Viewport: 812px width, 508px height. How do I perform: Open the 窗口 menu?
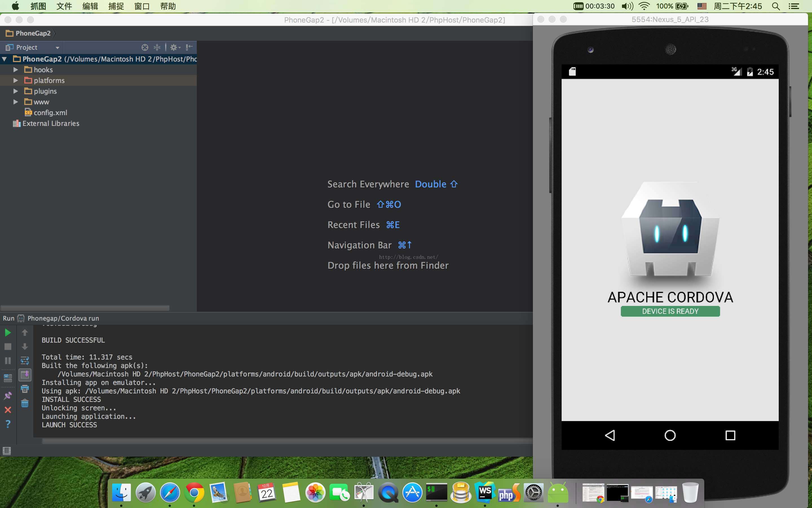pos(142,6)
